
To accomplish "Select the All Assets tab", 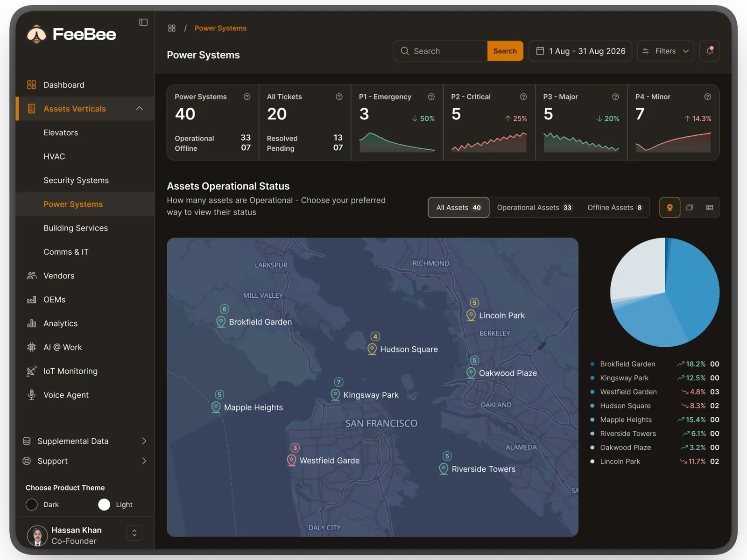I will [x=458, y=208].
